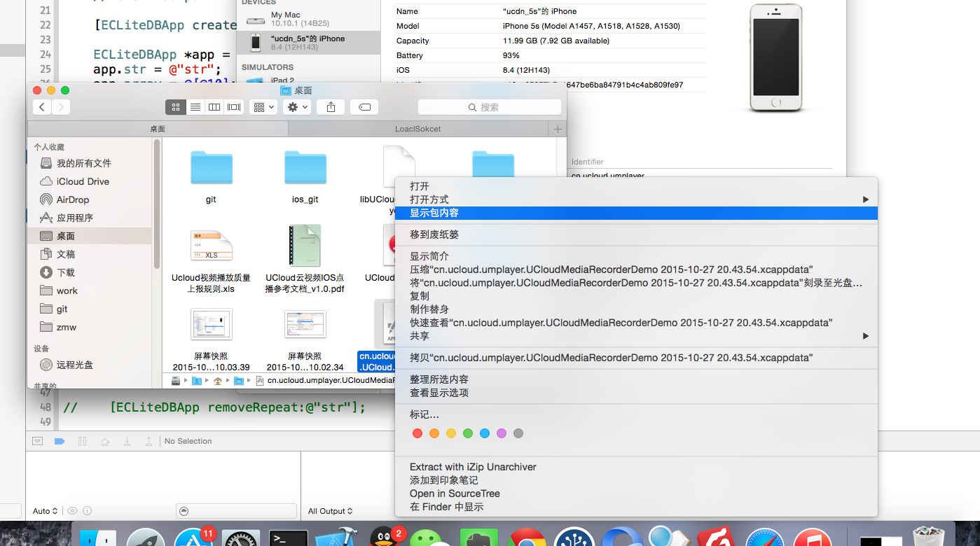Select the 桌面 Finder tab
This screenshot has width=980, height=546.
coord(158,129)
